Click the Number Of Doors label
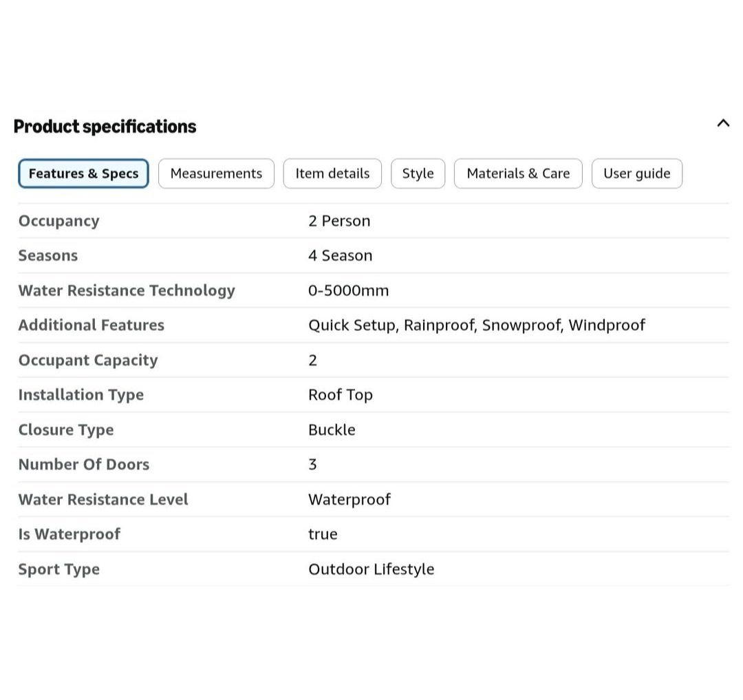 (x=84, y=465)
